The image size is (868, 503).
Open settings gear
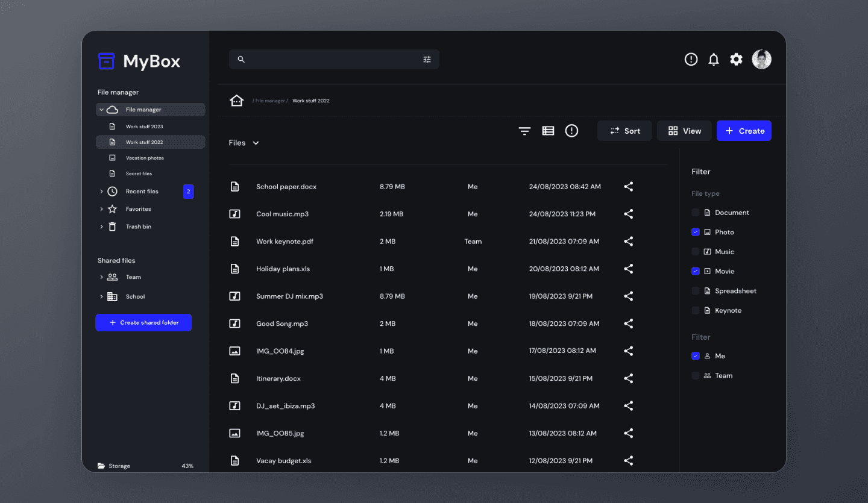(x=736, y=59)
